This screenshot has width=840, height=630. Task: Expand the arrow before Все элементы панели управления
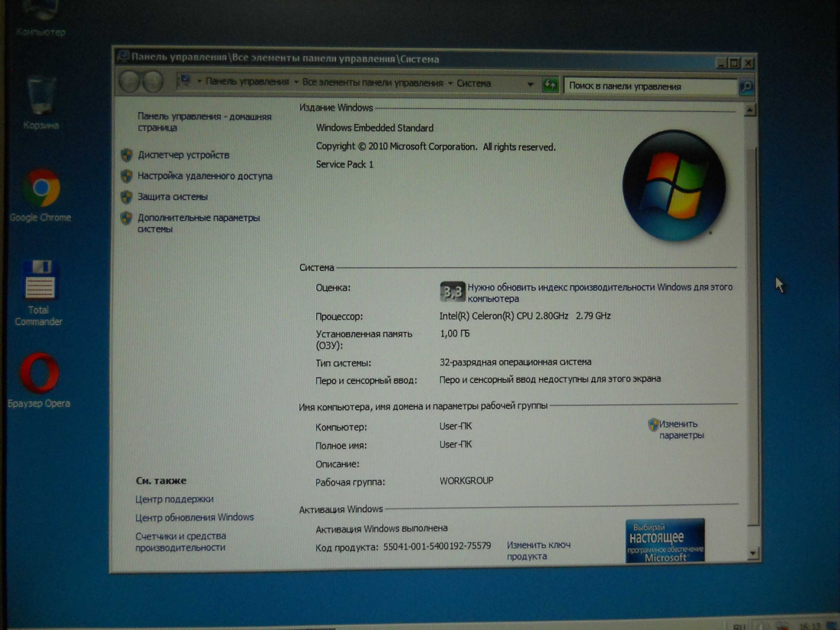296,82
